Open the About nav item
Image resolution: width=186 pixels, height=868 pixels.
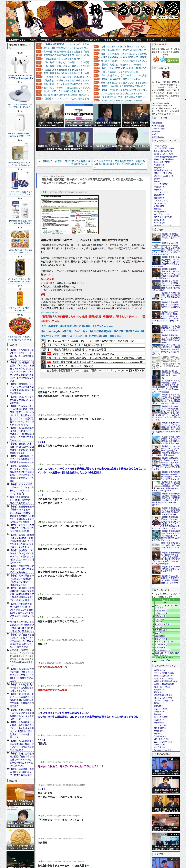pyautogui.click(x=33, y=40)
